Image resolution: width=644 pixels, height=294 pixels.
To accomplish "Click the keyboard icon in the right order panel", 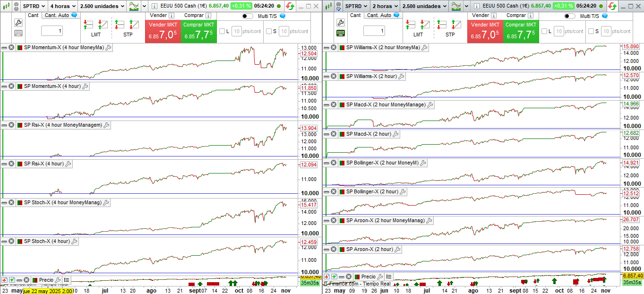I will pos(341,33).
